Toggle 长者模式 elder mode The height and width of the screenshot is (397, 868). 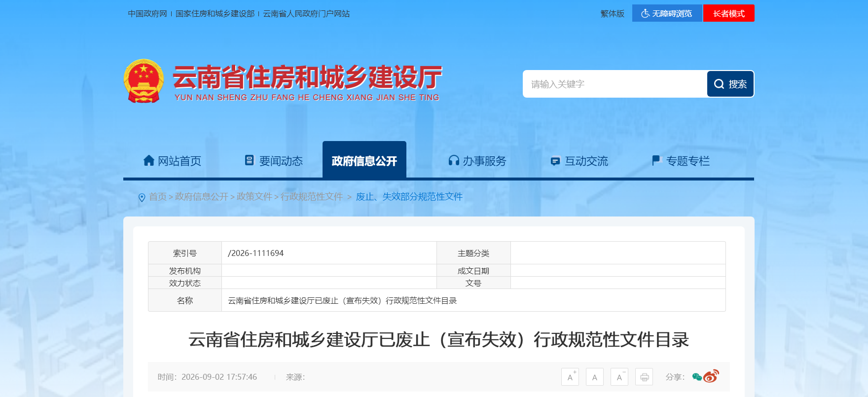pyautogui.click(x=728, y=13)
